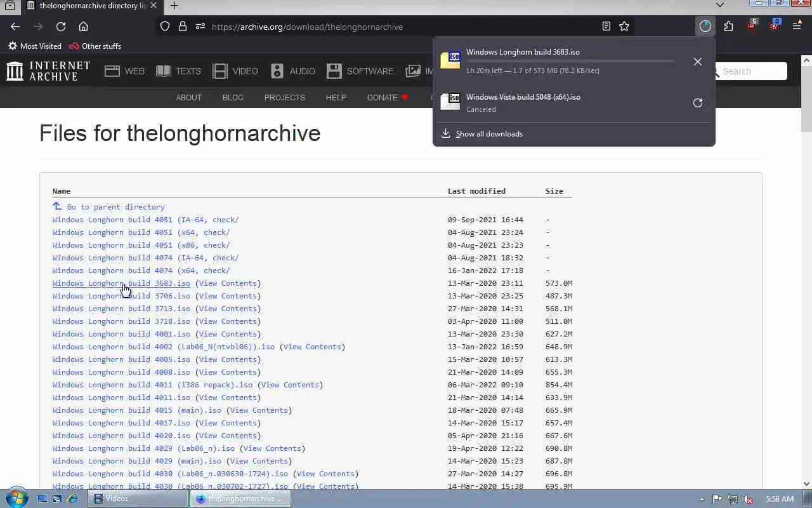Click the Archive search input field
The image size is (812, 508).
752,71
